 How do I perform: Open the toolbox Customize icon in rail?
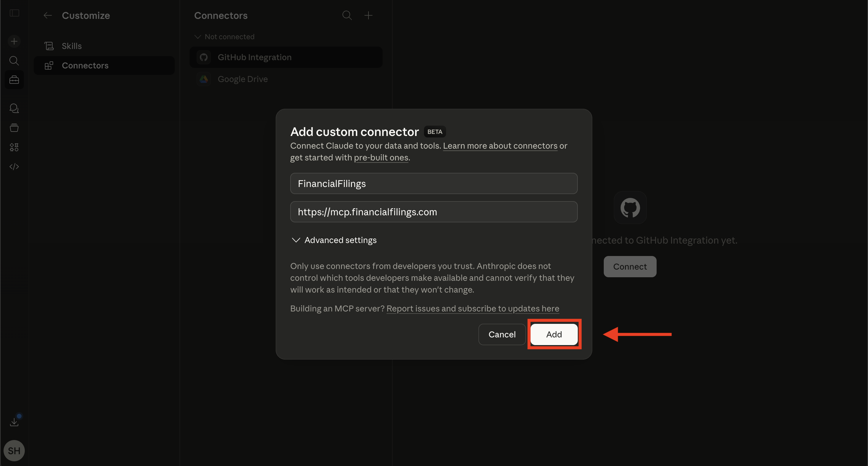tap(14, 80)
